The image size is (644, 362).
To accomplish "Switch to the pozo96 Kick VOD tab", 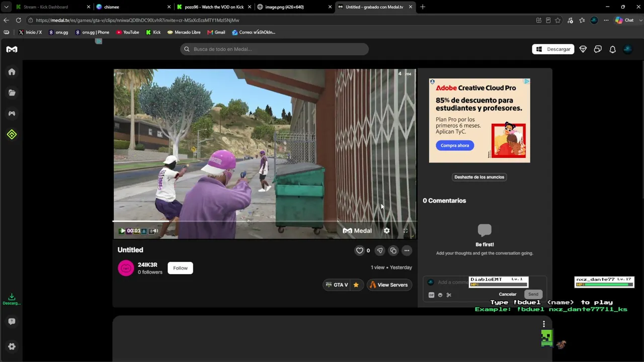I will (213, 7).
